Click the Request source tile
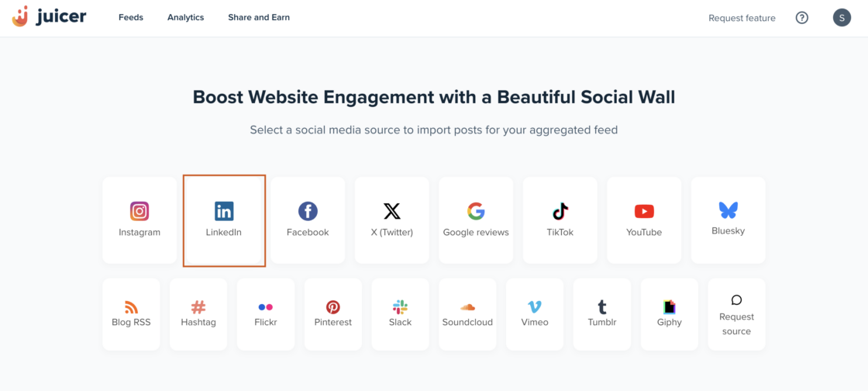The width and height of the screenshot is (868, 391). [x=736, y=314]
